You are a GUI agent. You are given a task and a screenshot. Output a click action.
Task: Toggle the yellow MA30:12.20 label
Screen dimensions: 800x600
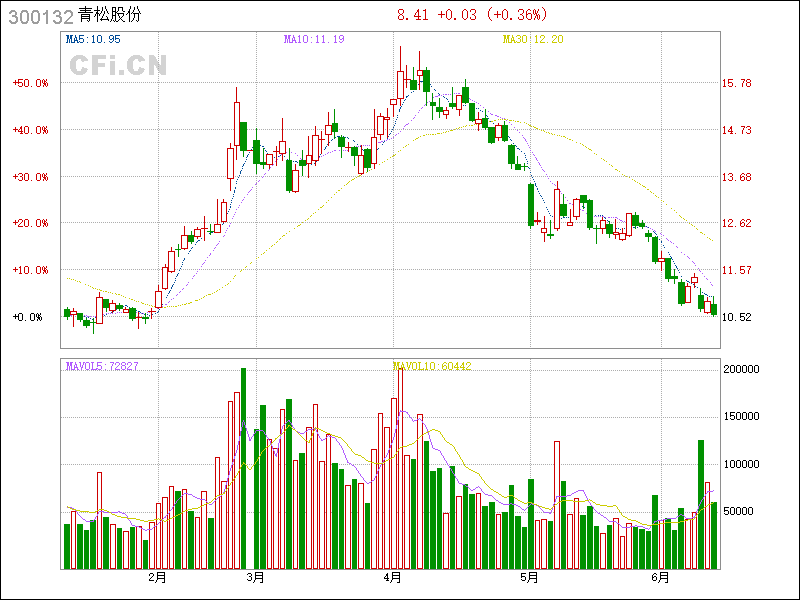click(x=534, y=39)
